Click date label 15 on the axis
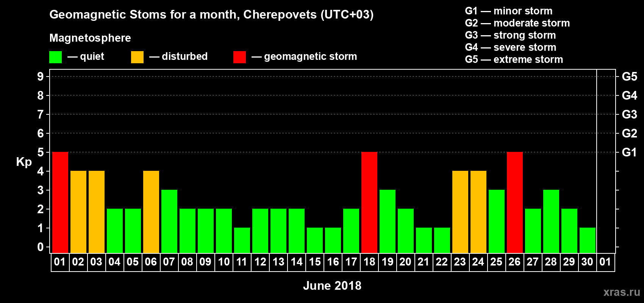 point(314,262)
